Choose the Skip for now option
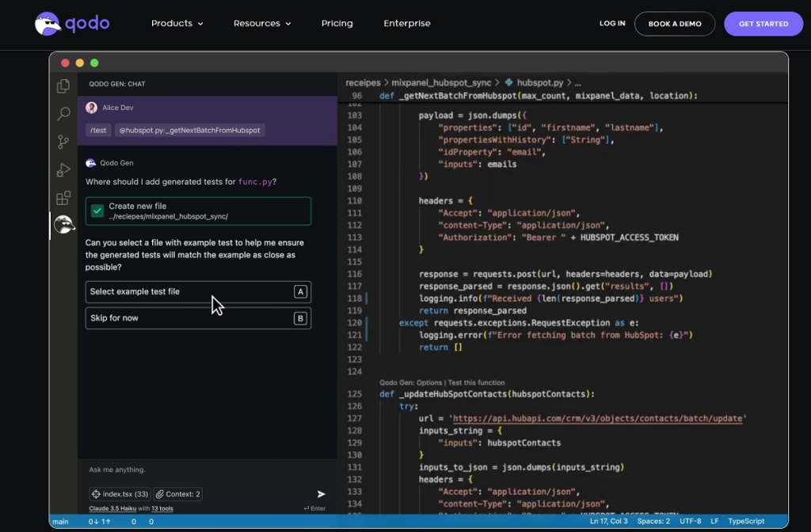Viewport: 811px width, 532px height. coord(198,318)
